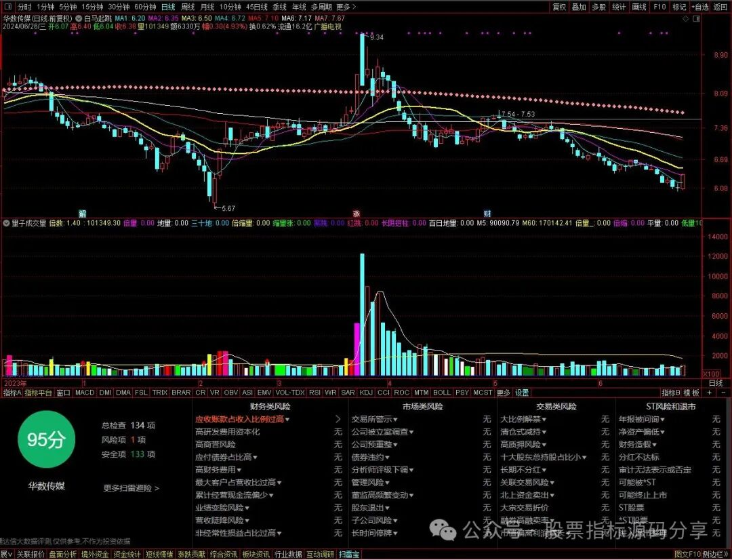
Task: Select the 1分钟 period
Action: [46, 7]
